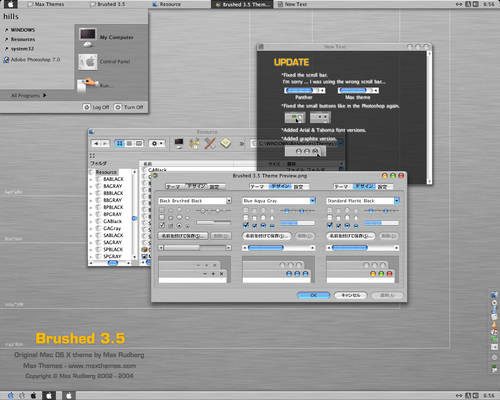Screen dimensions: 500x400
Task: Click the blue OK button
Action: (314, 295)
